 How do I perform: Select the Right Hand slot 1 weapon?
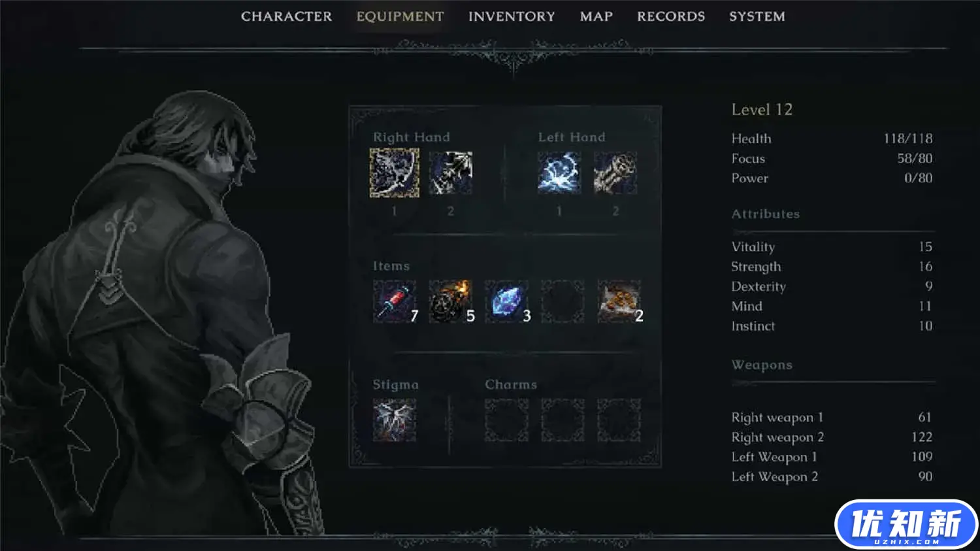coord(395,173)
